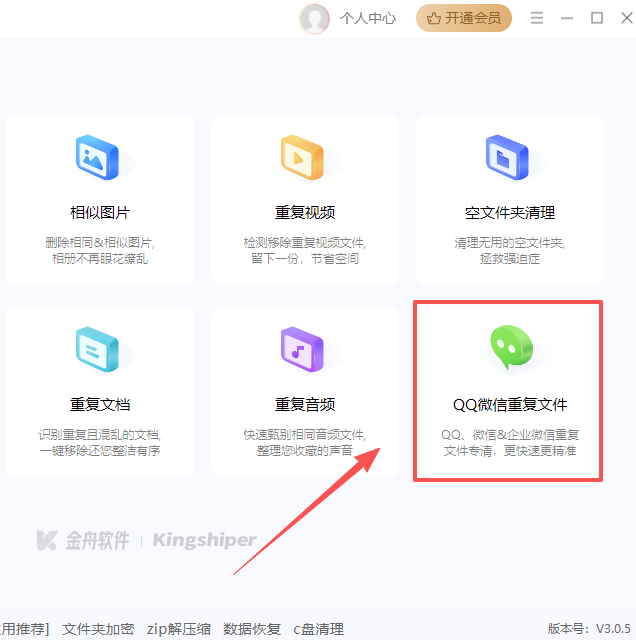636x640 pixels.
Task: Open the similar images (相似图片) icon
Action: 98,157
